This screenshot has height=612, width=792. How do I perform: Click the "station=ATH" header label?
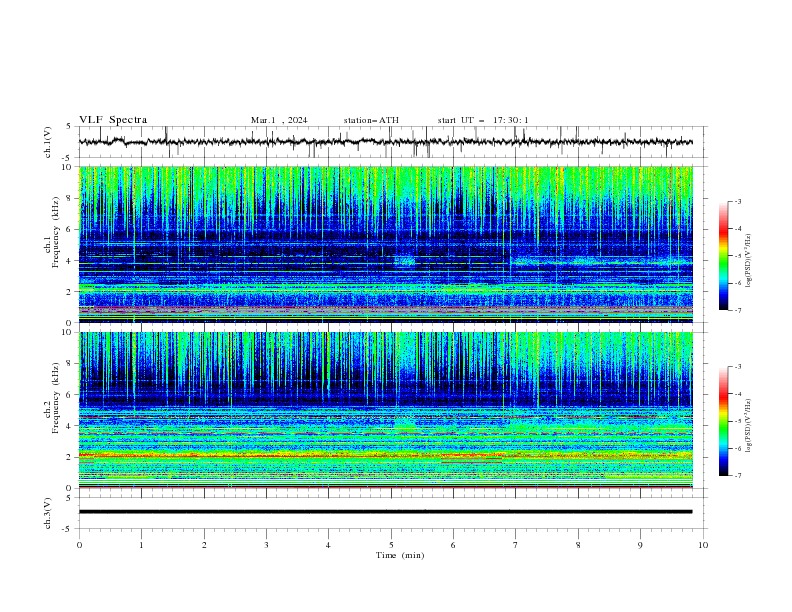(x=371, y=120)
